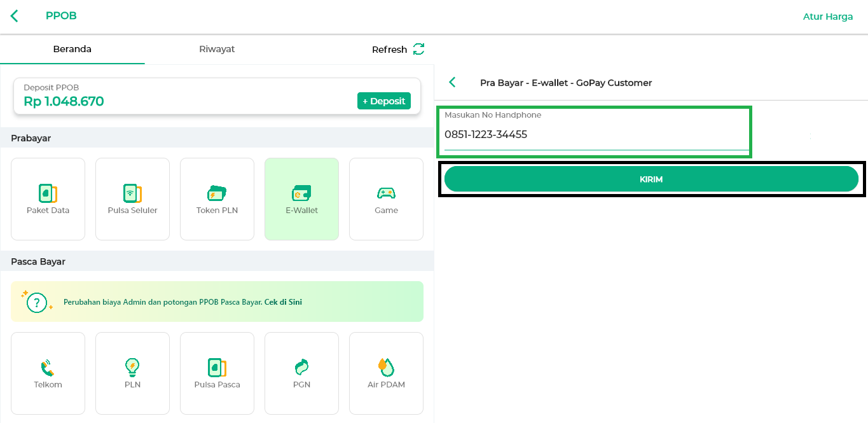Switch to the Riwayat tab

(217, 49)
